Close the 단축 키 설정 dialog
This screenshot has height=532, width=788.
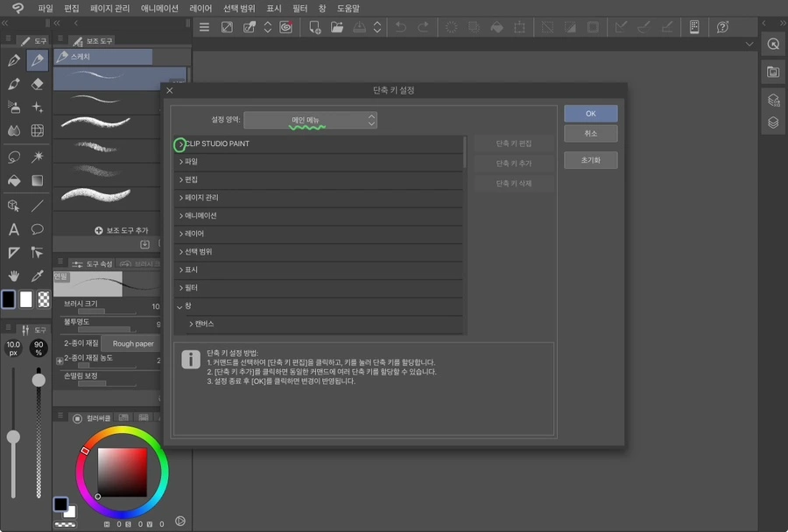tap(169, 90)
